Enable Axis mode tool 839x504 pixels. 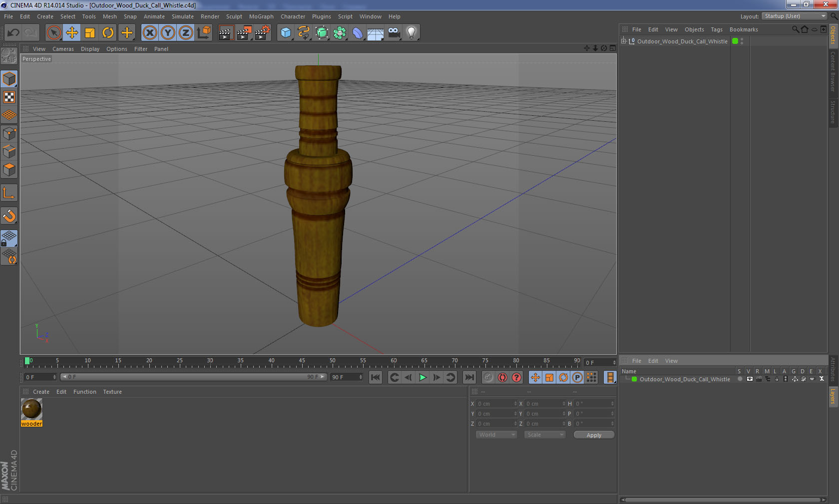coord(9,193)
